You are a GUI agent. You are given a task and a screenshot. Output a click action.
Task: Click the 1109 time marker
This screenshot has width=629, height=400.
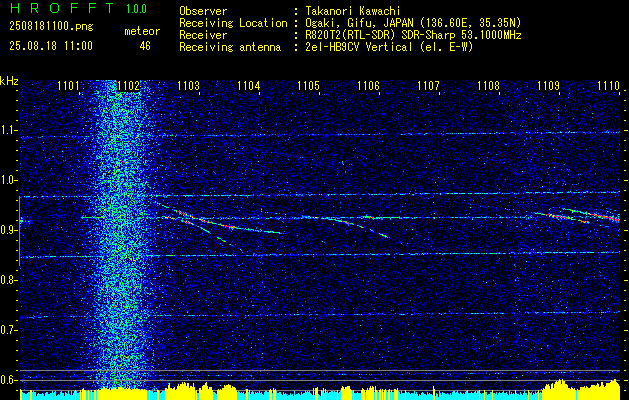[x=548, y=85]
